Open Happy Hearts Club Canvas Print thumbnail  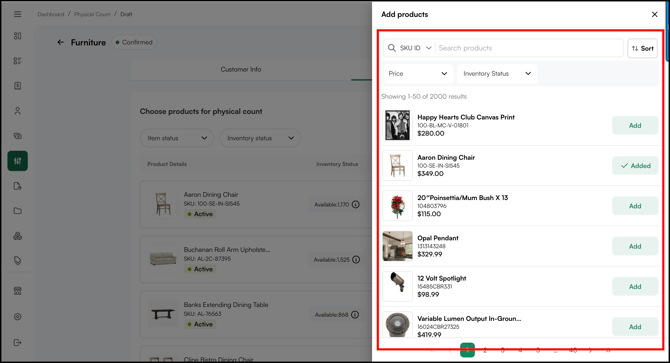(397, 125)
